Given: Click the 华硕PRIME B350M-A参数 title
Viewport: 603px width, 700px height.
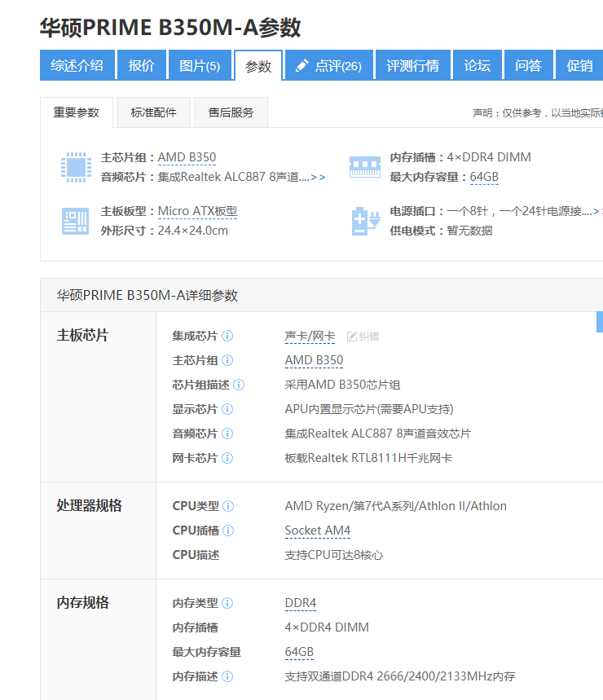Looking at the screenshot, I should coord(170,27).
